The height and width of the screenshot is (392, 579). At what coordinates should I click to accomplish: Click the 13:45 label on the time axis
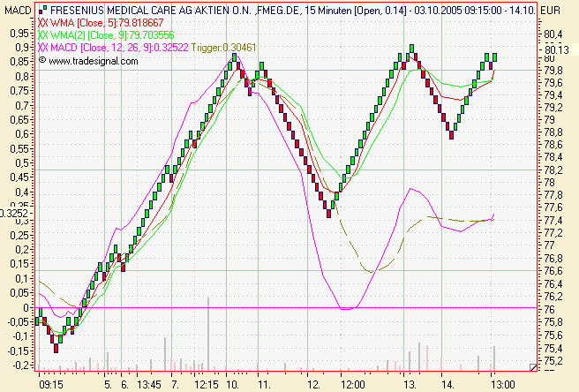149,385
